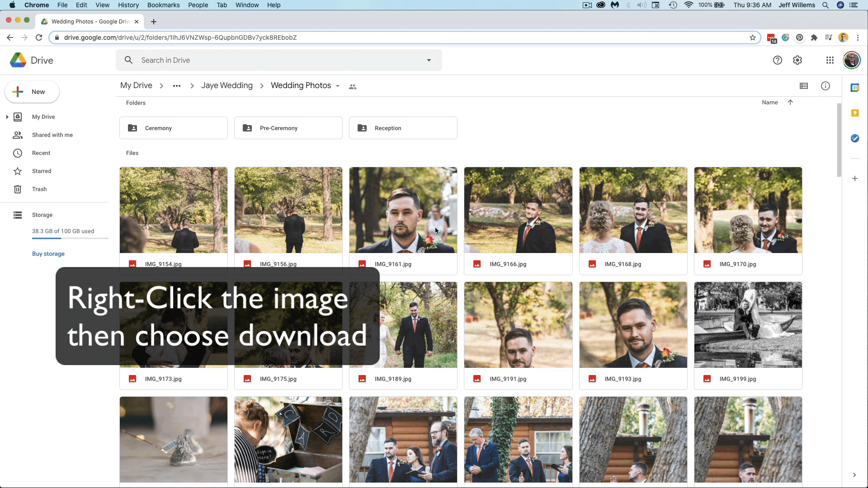
Task: Click the shared folder people icon
Action: click(353, 86)
